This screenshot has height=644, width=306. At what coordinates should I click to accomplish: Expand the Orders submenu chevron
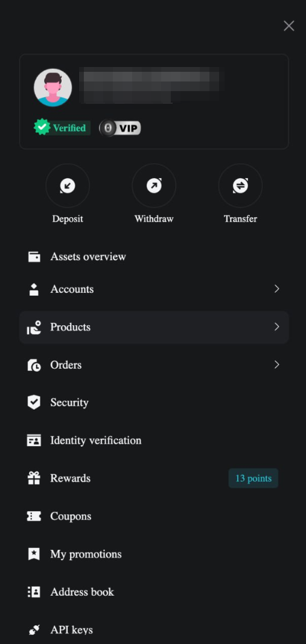click(x=277, y=365)
